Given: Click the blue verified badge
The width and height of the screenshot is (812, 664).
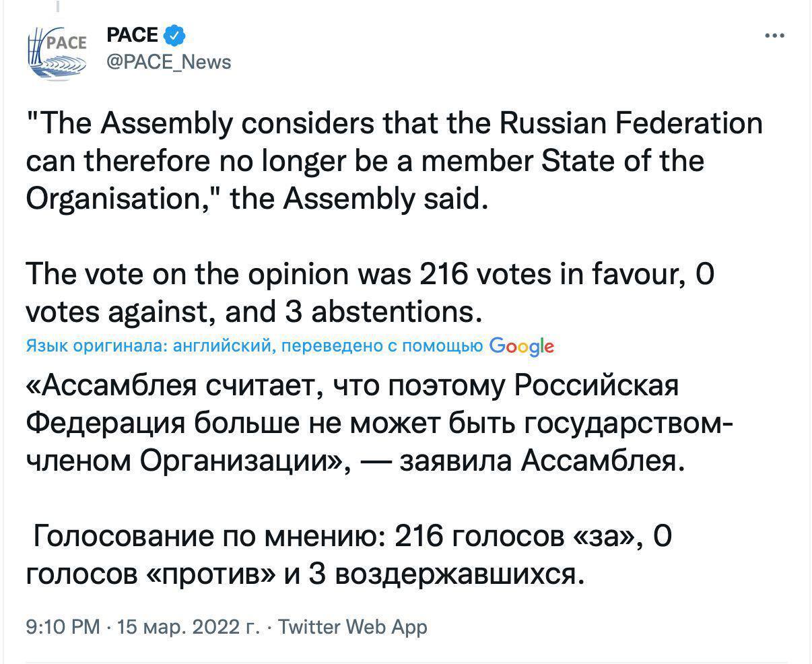Looking at the screenshot, I should 176,35.
